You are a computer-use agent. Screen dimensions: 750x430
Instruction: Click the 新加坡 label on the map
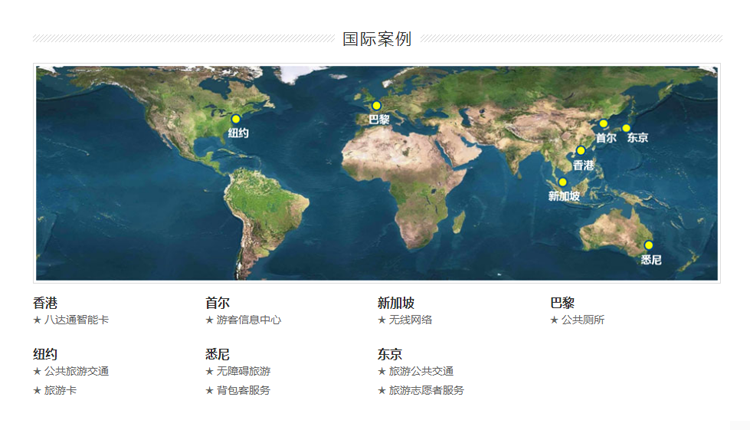point(564,196)
